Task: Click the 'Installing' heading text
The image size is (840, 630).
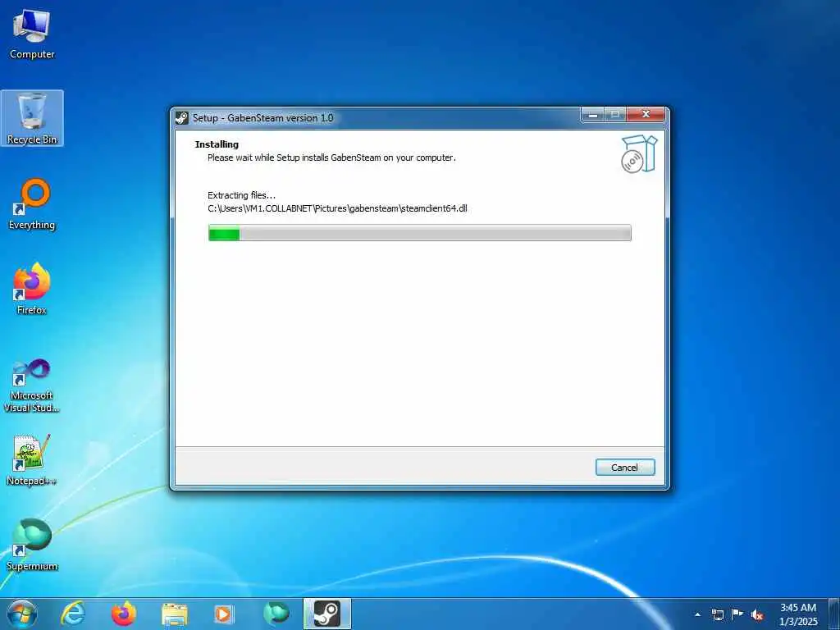Action: 217,144
